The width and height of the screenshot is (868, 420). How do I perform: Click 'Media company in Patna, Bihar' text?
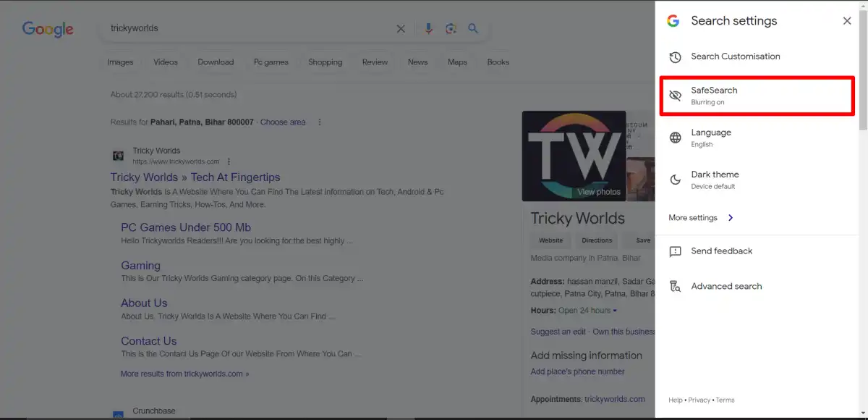(x=586, y=258)
